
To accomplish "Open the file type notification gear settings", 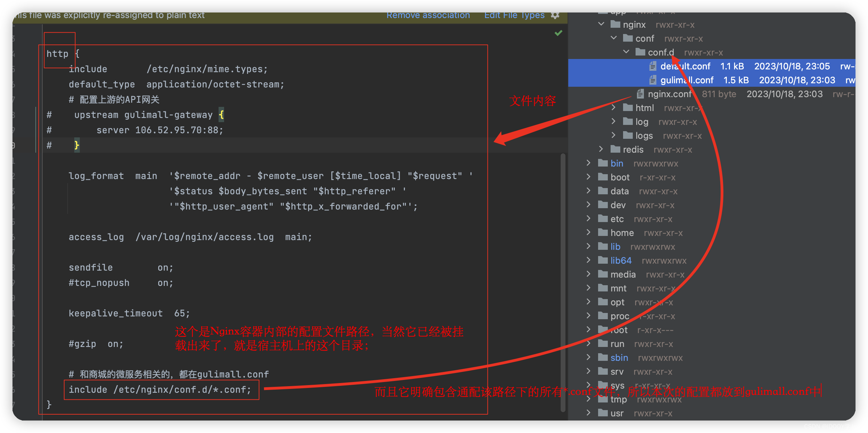I will point(555,16).
